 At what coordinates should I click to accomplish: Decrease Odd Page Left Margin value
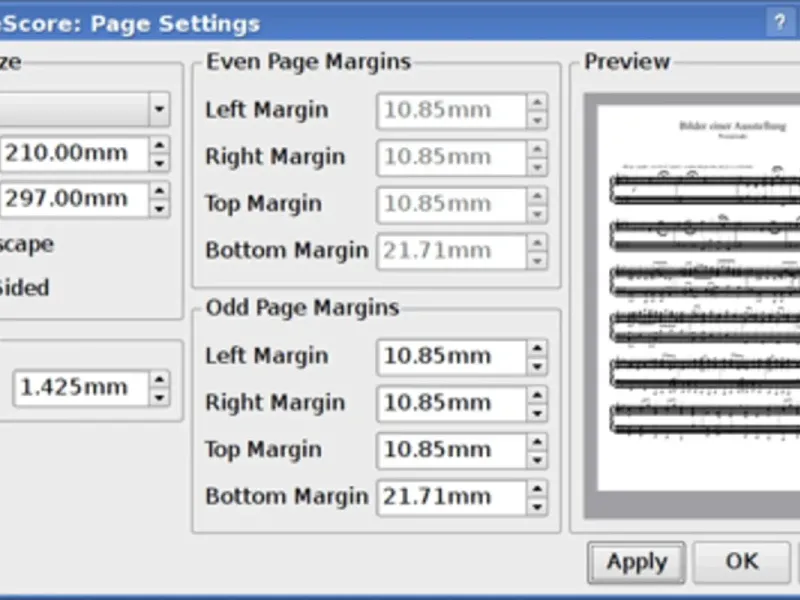(x=537, y=365)
